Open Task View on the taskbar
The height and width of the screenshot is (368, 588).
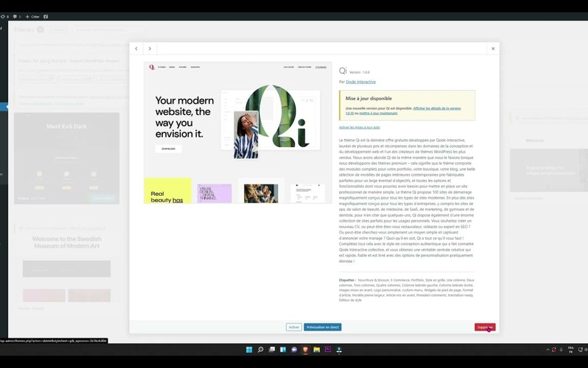[272, 349]
